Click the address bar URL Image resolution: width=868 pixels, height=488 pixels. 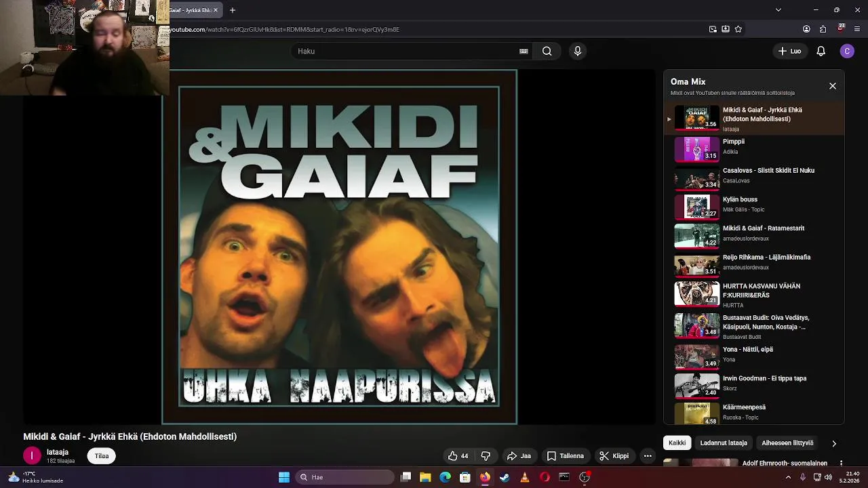[x=285, y=29]
